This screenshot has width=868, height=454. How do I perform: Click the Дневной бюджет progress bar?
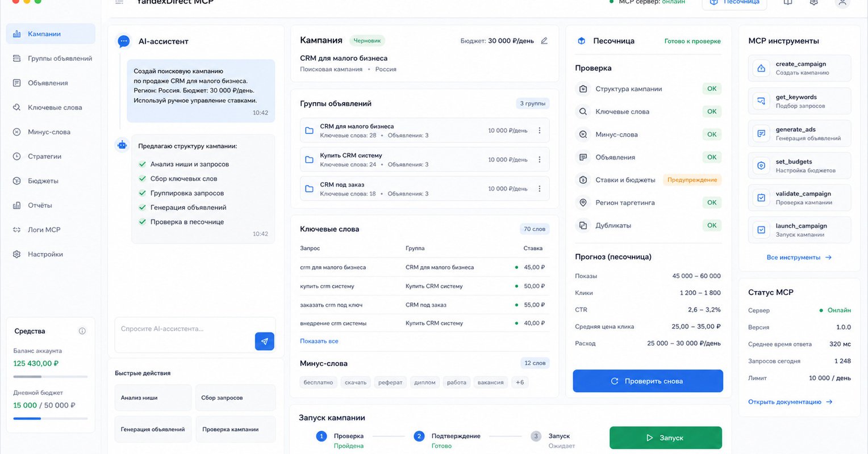[51, 418]
